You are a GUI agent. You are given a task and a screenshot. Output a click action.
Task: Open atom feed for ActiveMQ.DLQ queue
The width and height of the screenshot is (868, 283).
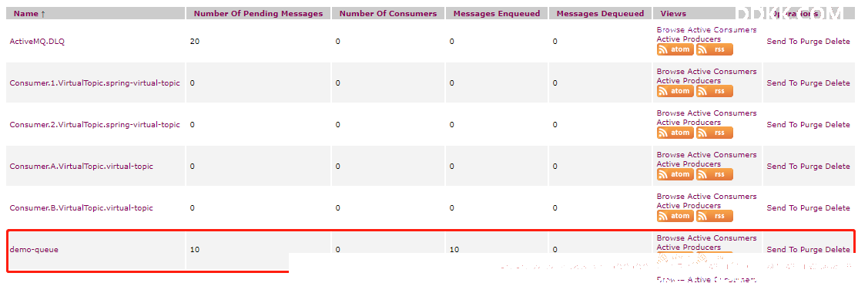point(675,49)
